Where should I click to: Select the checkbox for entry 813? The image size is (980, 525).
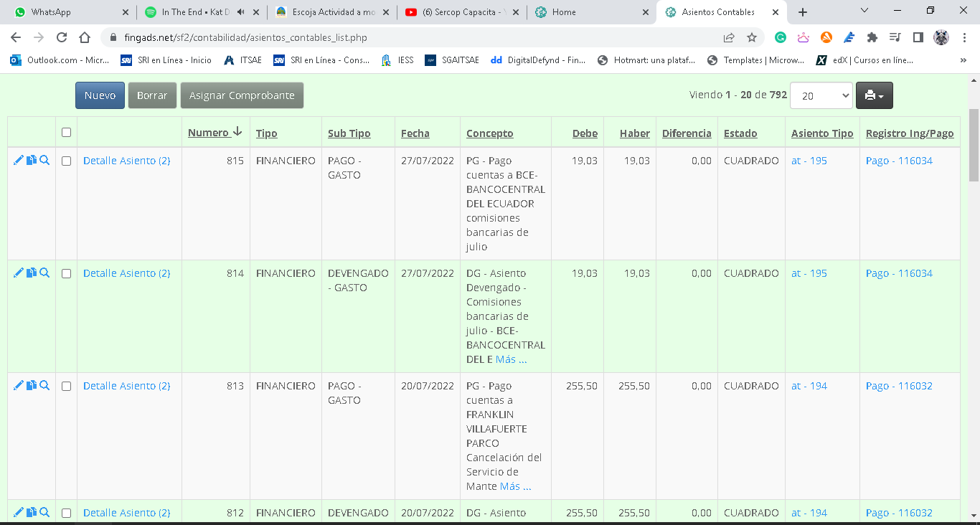pyautogui.click(x=66, y=387)
